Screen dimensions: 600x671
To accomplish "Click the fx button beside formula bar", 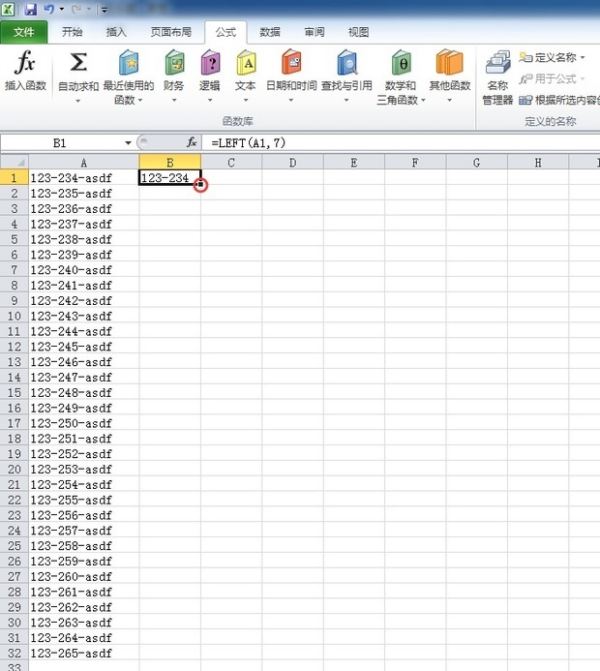I will click(x=193, y=143).
